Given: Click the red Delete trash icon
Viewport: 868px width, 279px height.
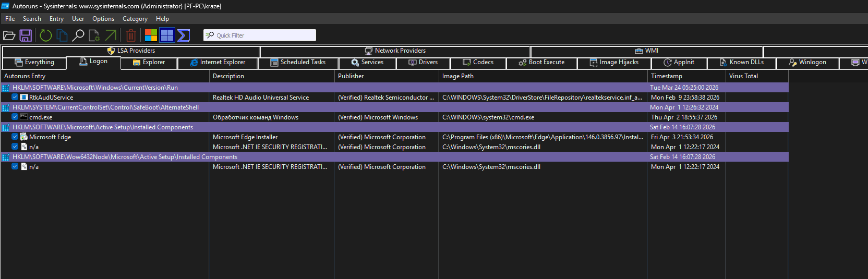Looking at the screenshot, I should (x=131, y=35).
